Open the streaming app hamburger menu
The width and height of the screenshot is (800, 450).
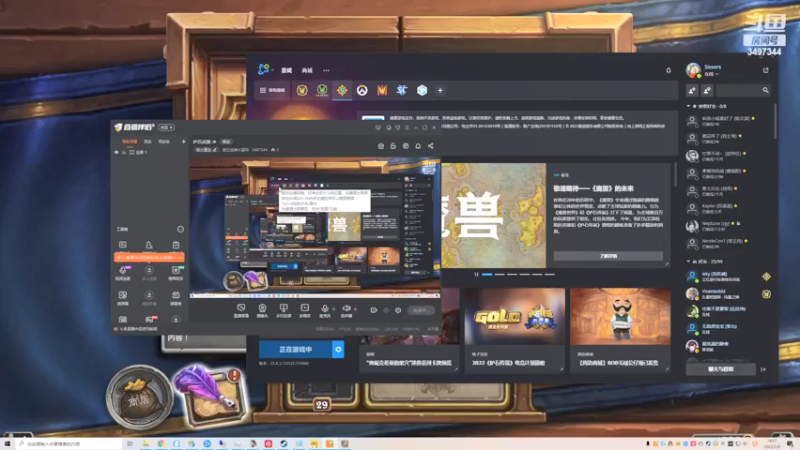[407, 128]
